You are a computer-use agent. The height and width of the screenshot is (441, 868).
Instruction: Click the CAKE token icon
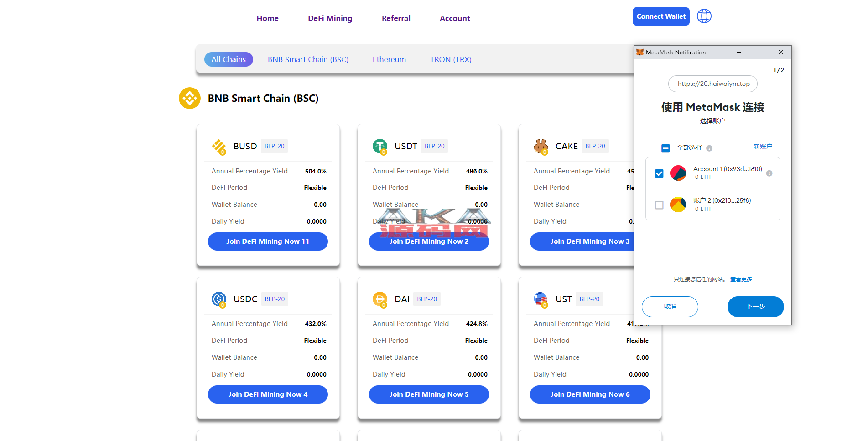click(x=541, y=147)
